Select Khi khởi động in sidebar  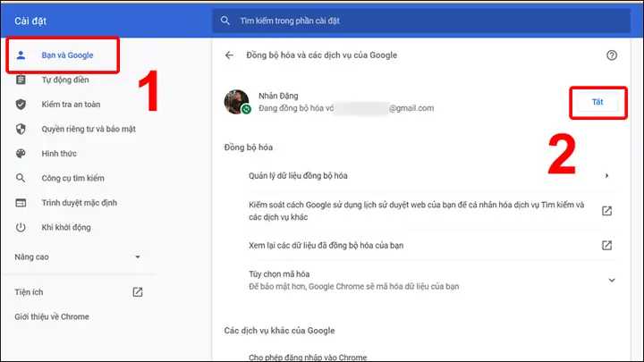(x=65, y=227)
